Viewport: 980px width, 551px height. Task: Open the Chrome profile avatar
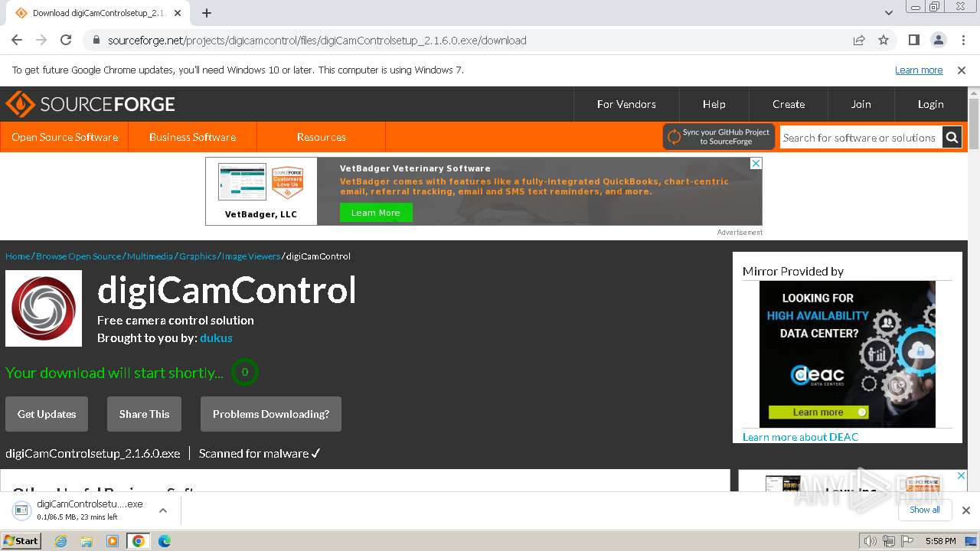tap(938, 40)
